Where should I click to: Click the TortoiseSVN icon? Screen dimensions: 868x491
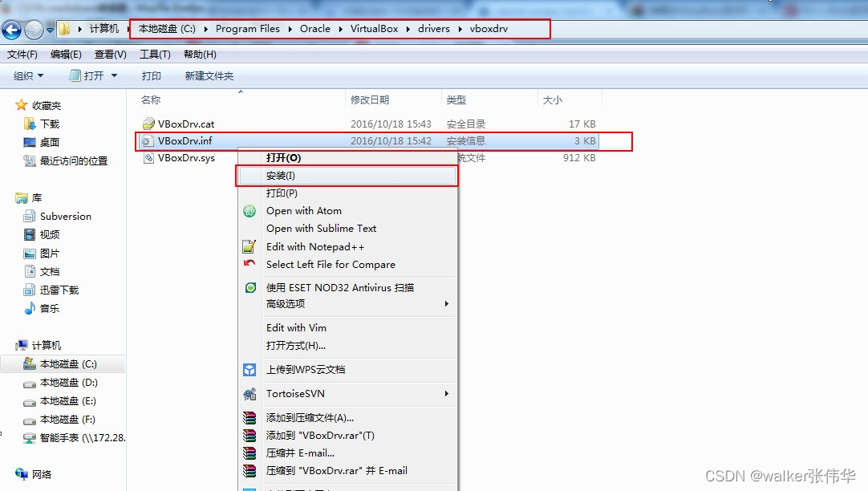tap(249, 394)
